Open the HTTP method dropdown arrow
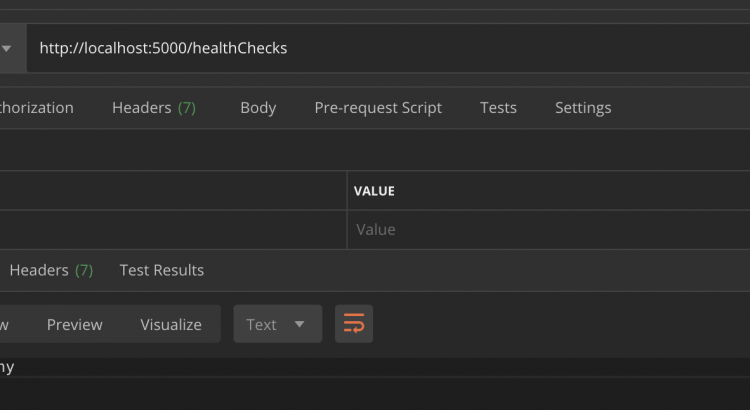This screenshot has width=750, height=410. click(7, 48)
